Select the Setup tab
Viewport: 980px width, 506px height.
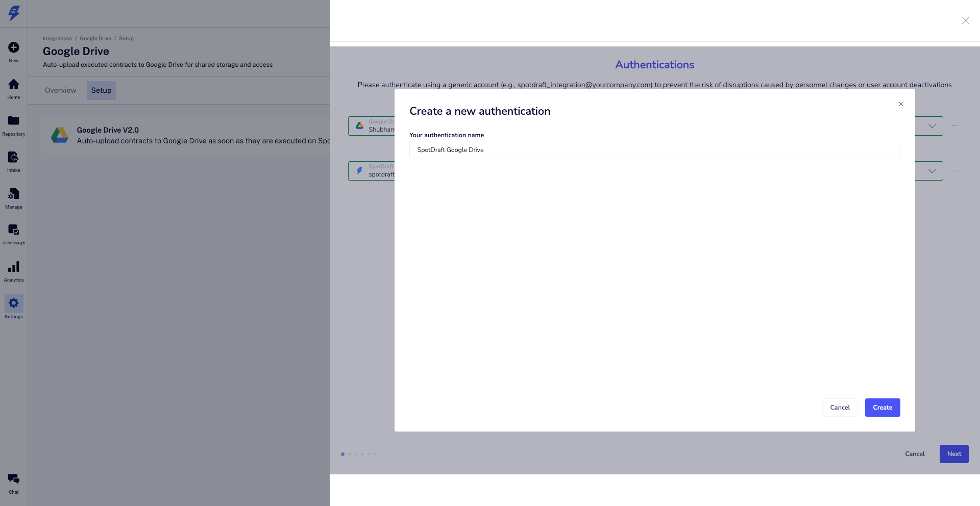pos(101,90)
